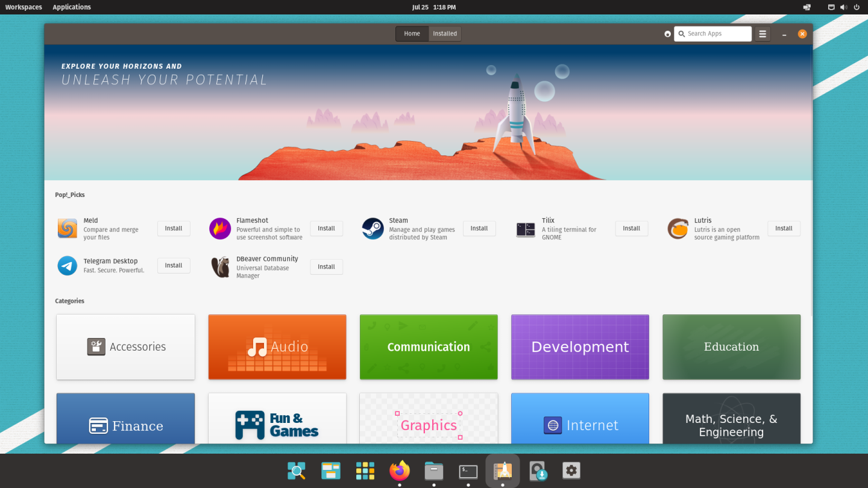This screenshot has width=868, height=488.
Task: Open the hamburger menu
Action: [x=762, y=34]
